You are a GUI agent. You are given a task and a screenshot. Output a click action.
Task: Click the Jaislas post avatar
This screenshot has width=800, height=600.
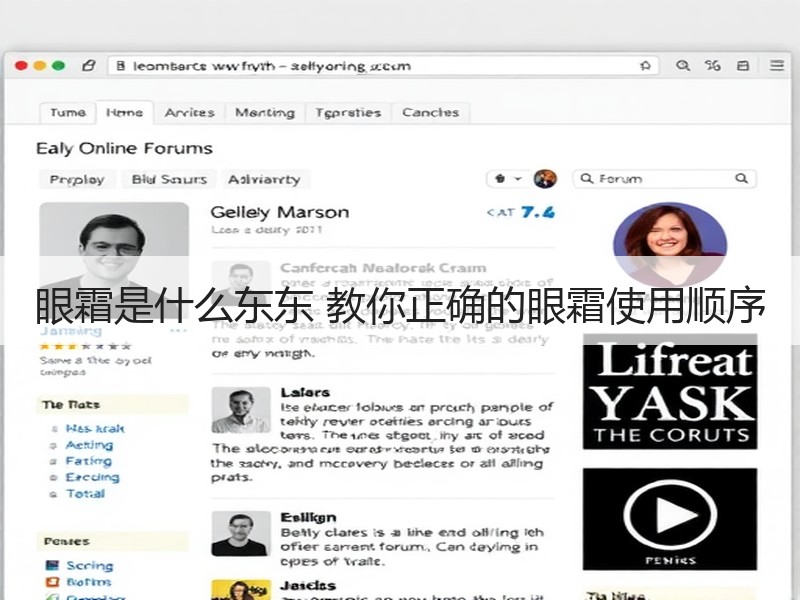coord(241,590)
